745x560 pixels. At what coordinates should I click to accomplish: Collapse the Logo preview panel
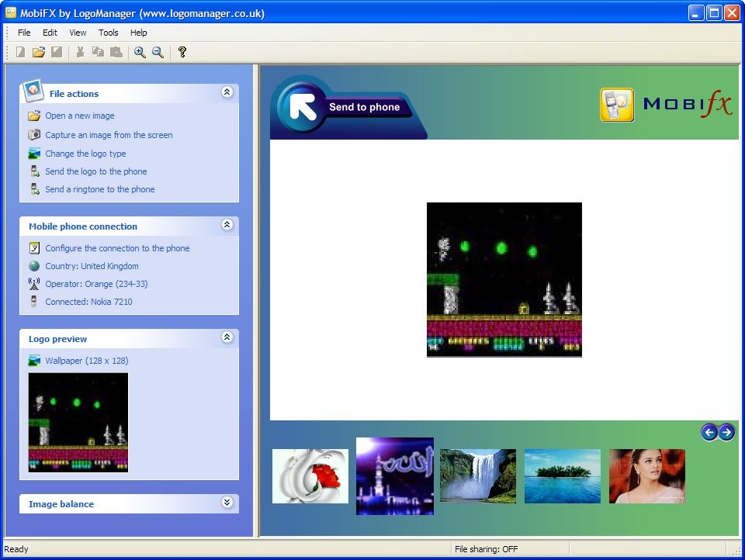pos(227,337)
